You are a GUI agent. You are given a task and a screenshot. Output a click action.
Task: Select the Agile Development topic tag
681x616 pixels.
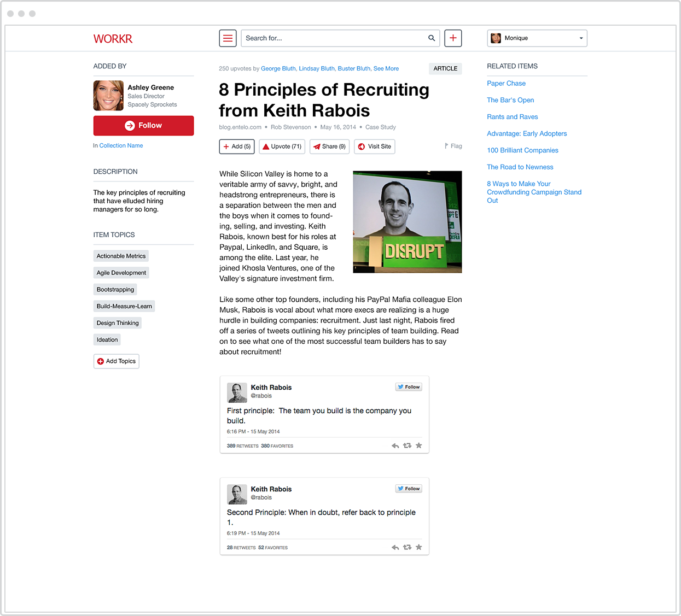point(121,273)
